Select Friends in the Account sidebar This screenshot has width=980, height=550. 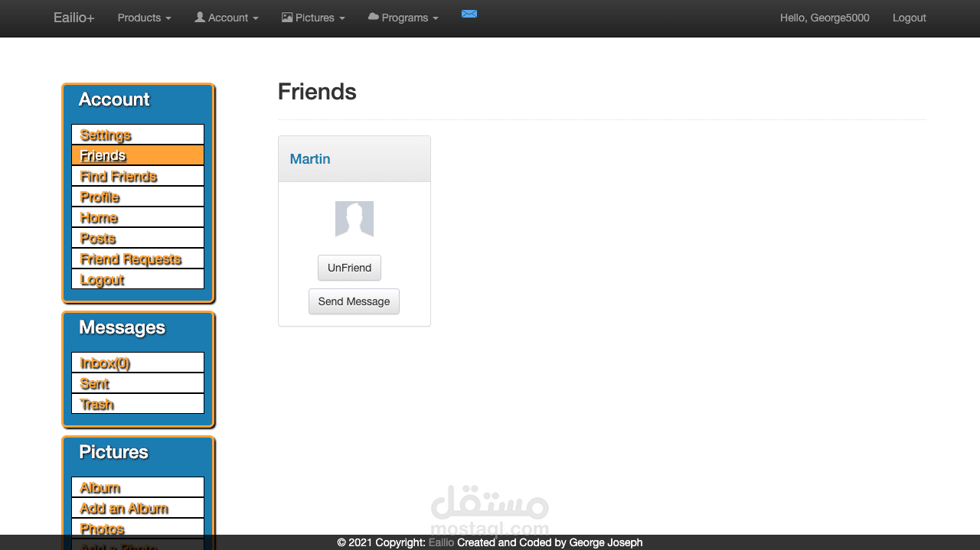(x=138, y=155)
